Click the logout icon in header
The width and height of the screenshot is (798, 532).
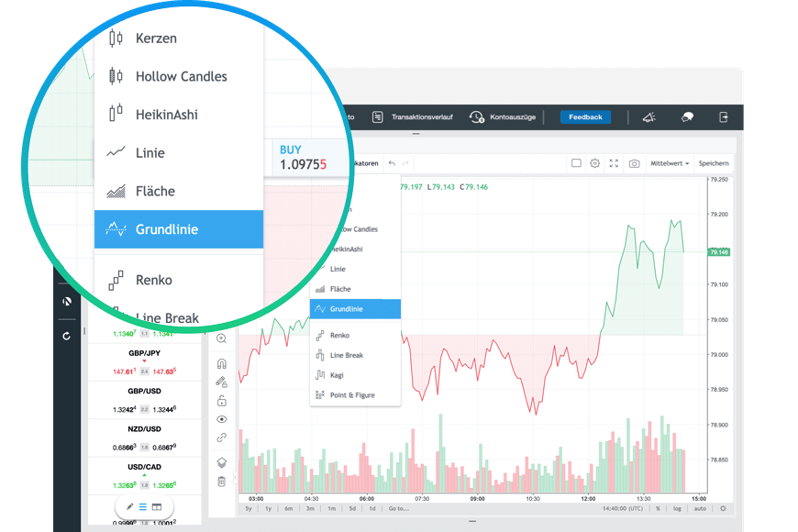pos(724,116)
